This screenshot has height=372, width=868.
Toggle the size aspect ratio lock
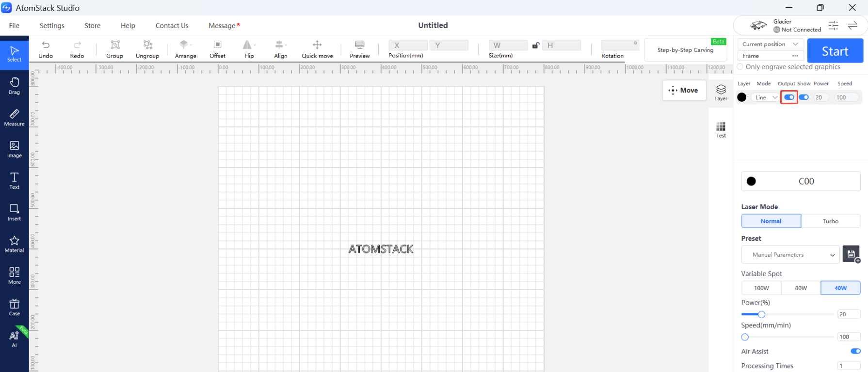click(535, 46)
